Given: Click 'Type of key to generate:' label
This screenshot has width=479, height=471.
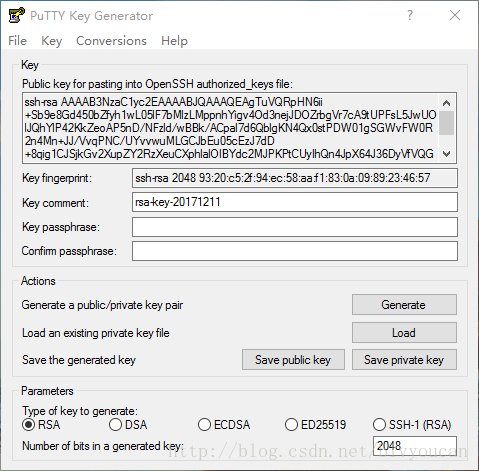Looking at the screenshot, I should 80,411.
